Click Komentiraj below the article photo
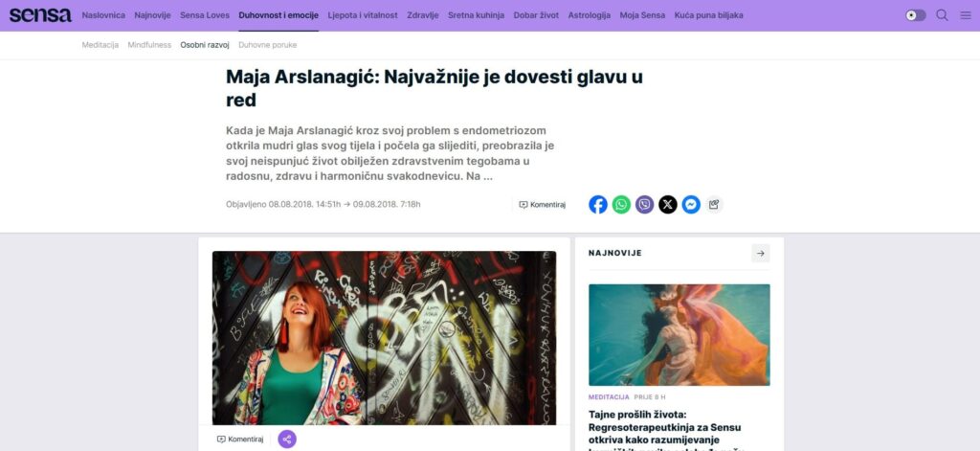This screenshot has height=451, width=980. pos(240,440)
